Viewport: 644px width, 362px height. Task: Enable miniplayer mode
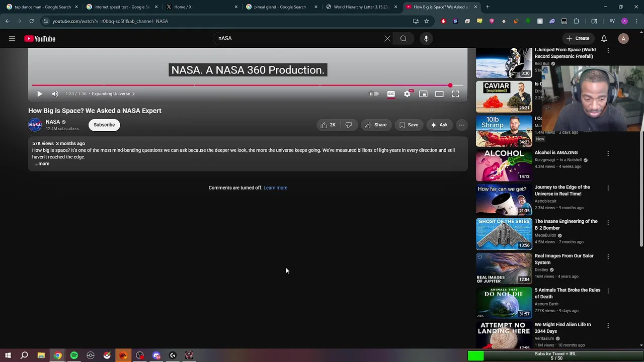(423, 94)
